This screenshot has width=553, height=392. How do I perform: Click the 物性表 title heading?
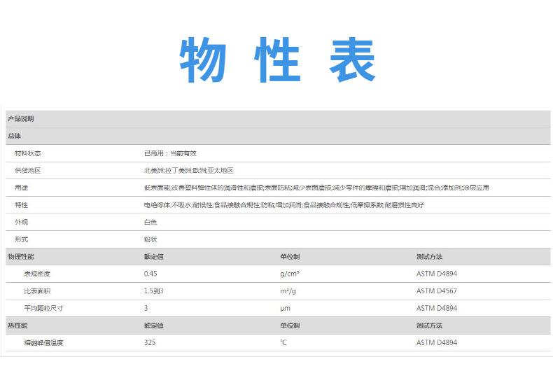click(277, 59)
